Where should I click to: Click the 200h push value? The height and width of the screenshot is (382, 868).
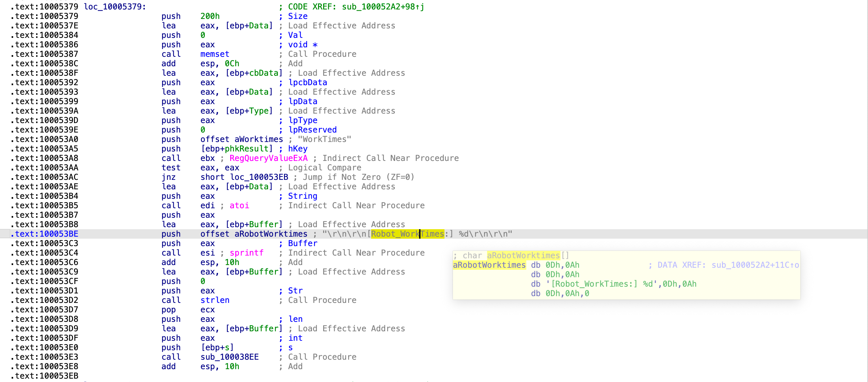[x=210, y=16]
